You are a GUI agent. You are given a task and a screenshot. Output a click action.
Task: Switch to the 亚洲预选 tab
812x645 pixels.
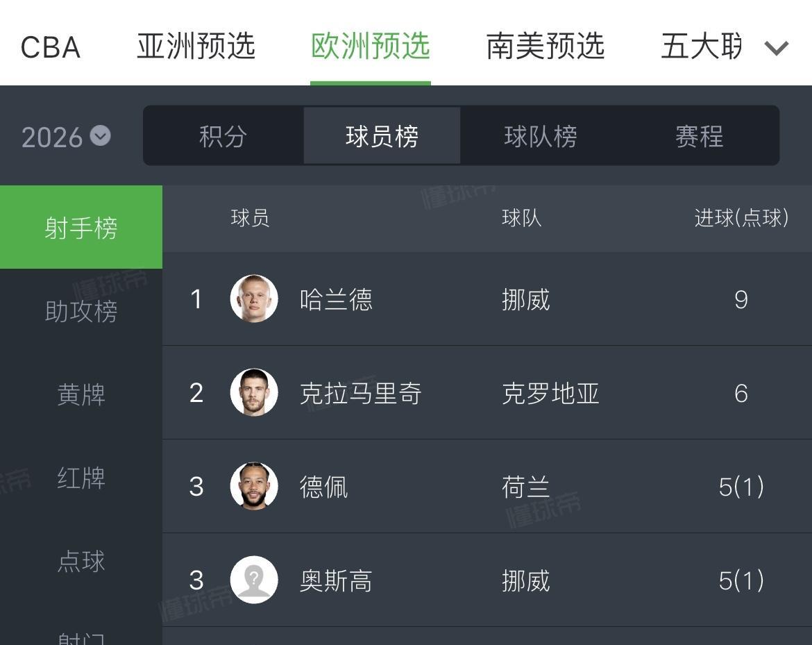[196, 47]
